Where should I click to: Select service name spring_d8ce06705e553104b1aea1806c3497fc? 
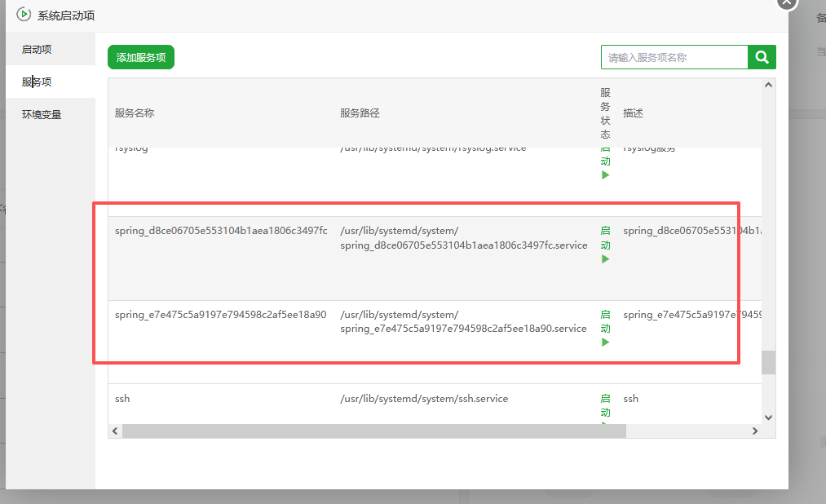pos(221,231)
